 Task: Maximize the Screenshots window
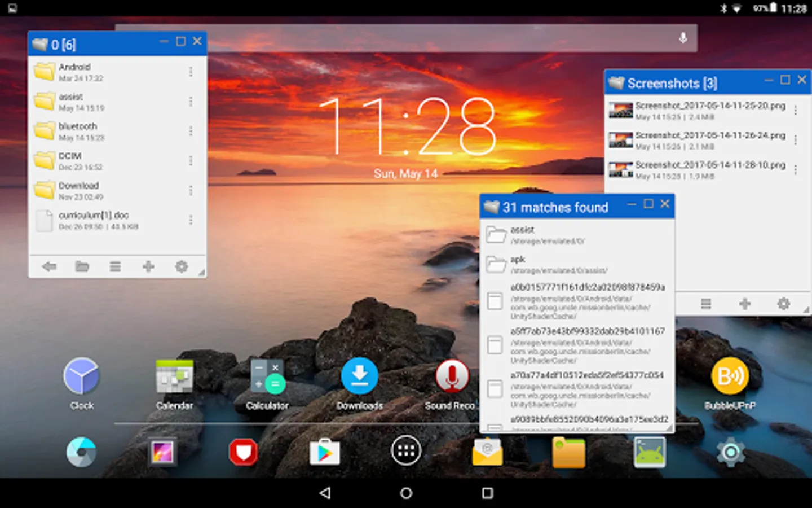pos(785,80)
